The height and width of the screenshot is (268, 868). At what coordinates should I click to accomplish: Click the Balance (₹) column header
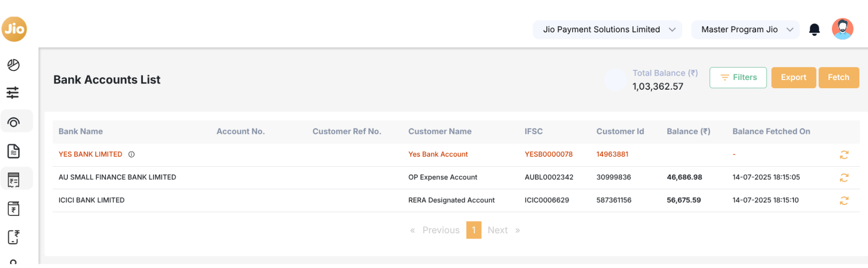[689, 132]
